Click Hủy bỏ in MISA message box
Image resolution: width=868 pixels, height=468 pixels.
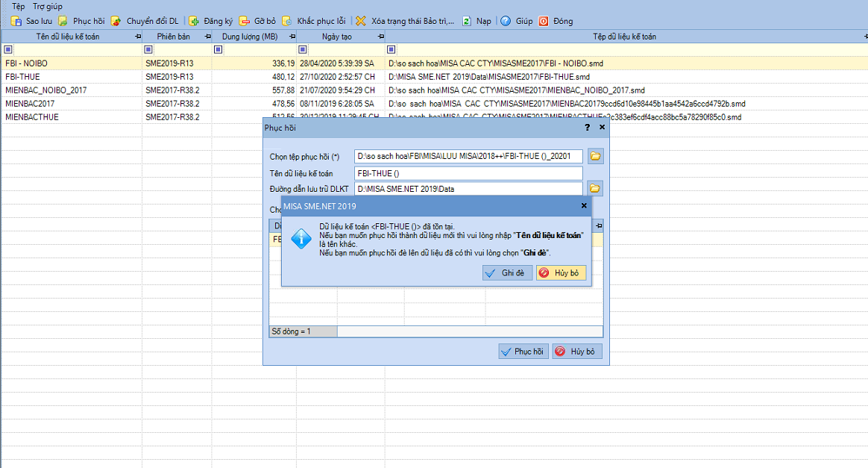tap(561, 273)
